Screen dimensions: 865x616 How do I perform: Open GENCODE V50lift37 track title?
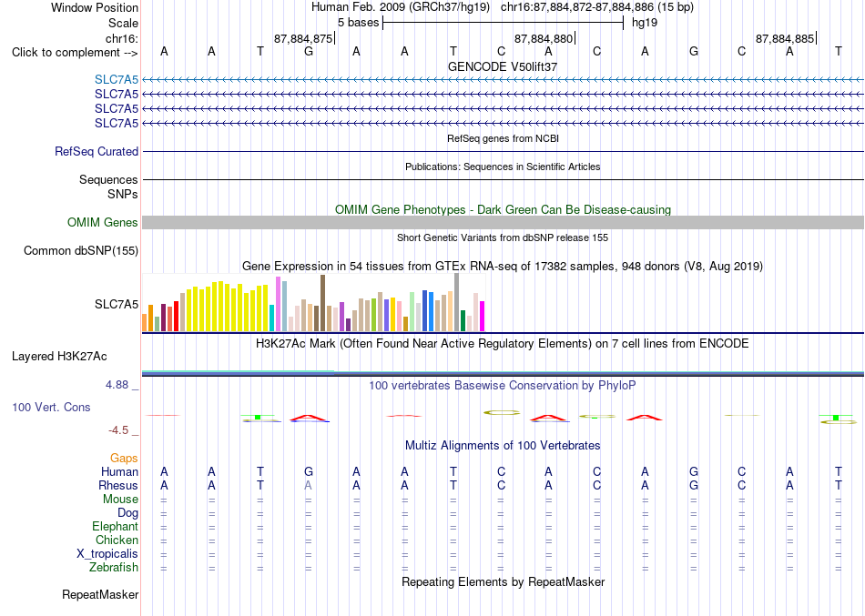click(503, 66)
